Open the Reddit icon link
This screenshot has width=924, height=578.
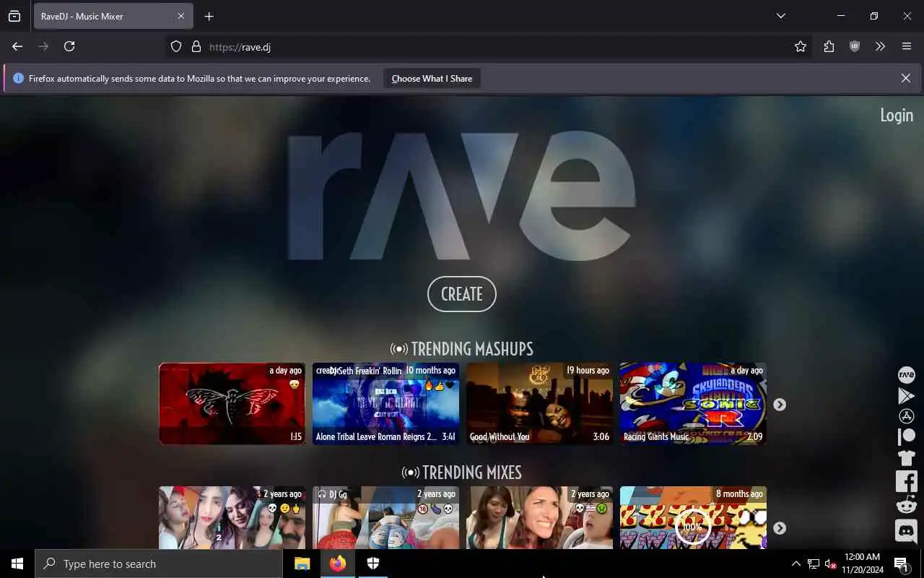click(906, 505)
